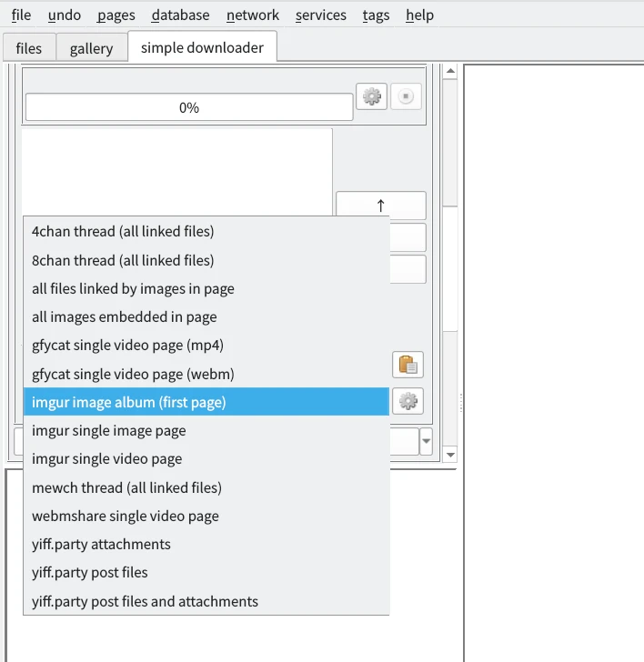
Task: Choose imgur single video page
Action: tap(206, 459)
